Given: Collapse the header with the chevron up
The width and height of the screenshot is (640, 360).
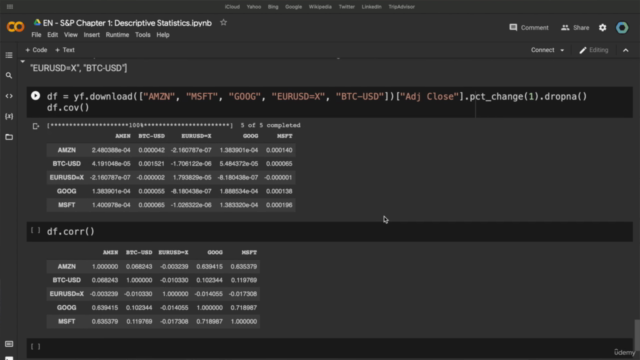Looking at the screenshot, I should [626, 50].
